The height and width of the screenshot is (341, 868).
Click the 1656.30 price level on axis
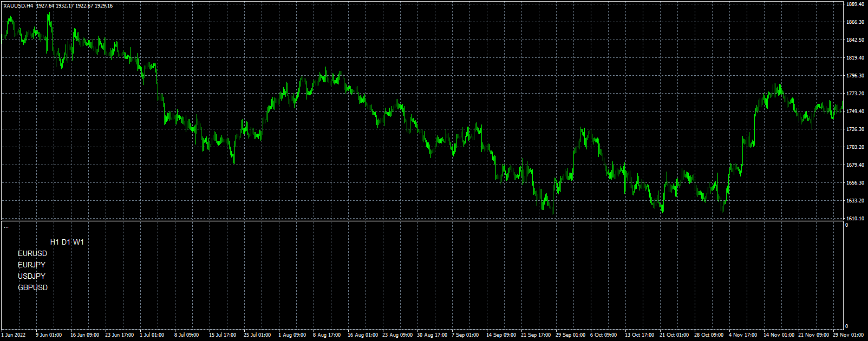[855, 183]
